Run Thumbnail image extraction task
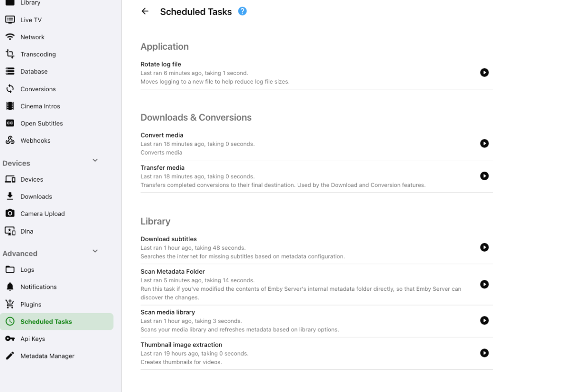 (x=484, y=353)
